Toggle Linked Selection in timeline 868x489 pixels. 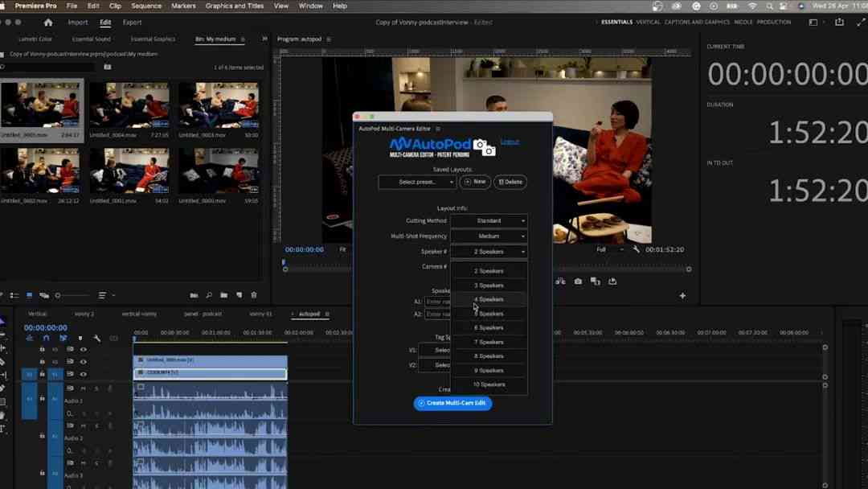click(63, 338)
